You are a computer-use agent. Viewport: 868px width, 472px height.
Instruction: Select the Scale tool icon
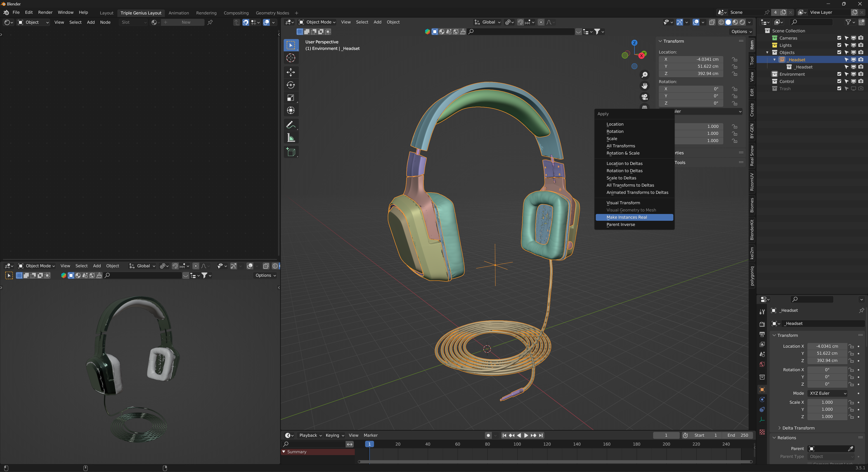(291, 98)
